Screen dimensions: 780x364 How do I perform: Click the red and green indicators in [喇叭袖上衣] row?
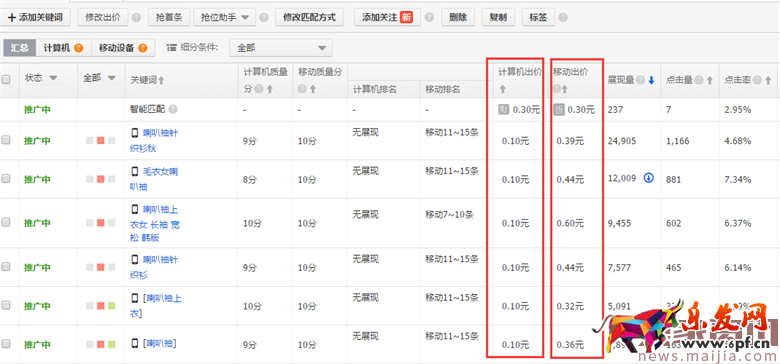[100, 305]
